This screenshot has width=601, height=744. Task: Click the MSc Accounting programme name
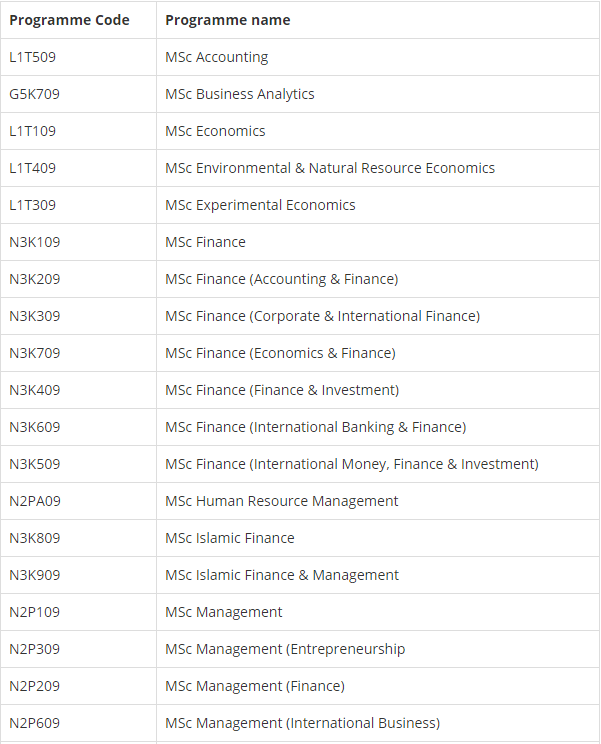(x=216, y=57)
